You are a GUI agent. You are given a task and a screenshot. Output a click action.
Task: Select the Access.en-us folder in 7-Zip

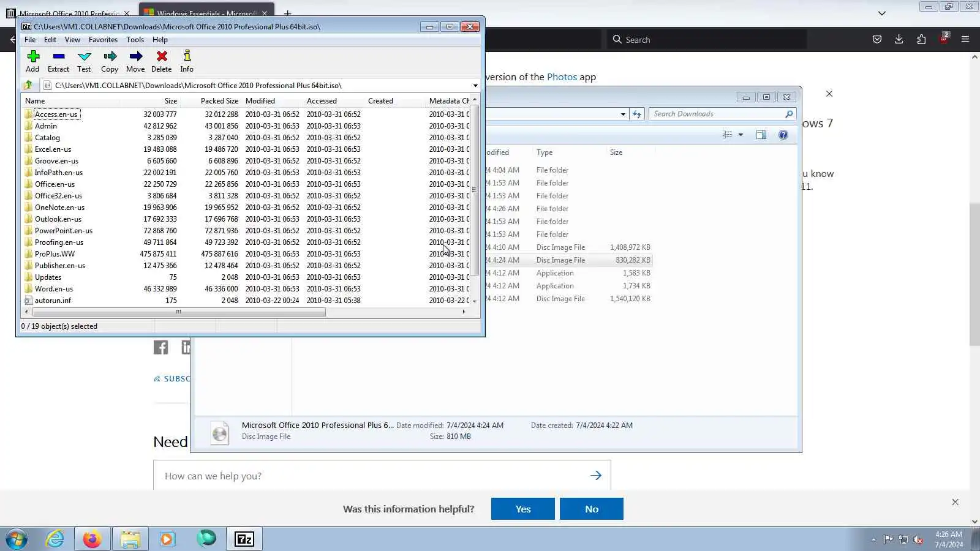[x=56, y=114]
